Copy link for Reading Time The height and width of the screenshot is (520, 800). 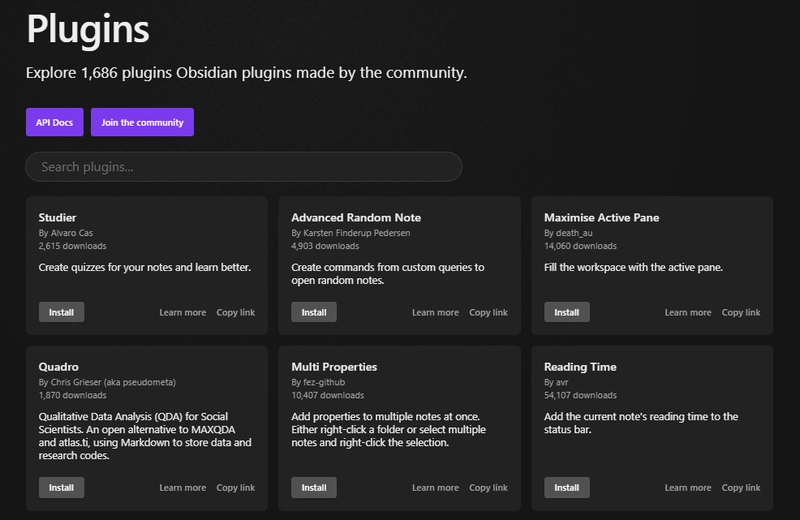741,488
